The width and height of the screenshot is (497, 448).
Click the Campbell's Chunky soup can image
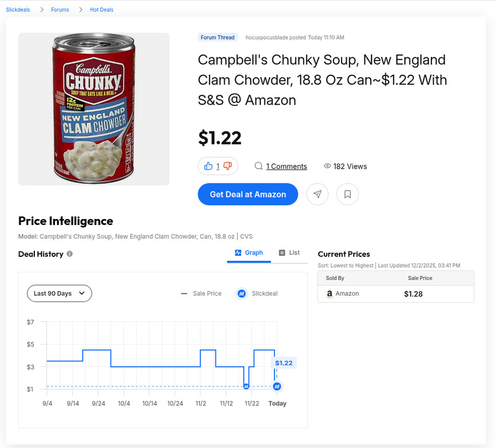(x=93, y=109)
